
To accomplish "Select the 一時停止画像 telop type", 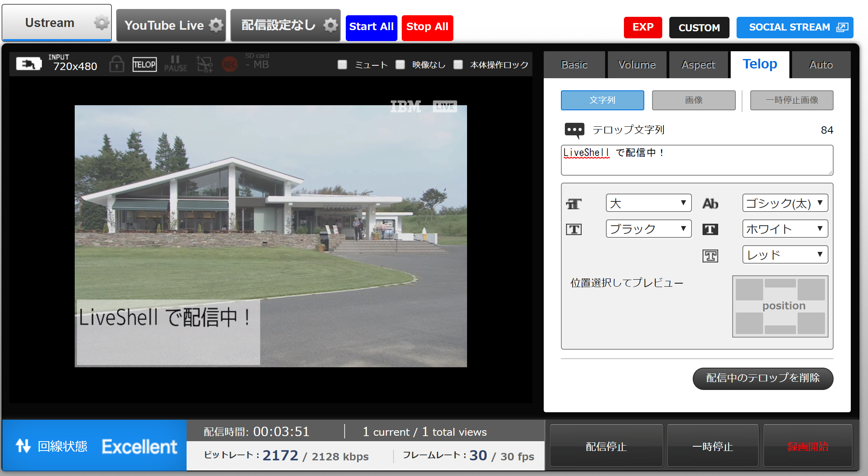I will (x=792, y=100).
